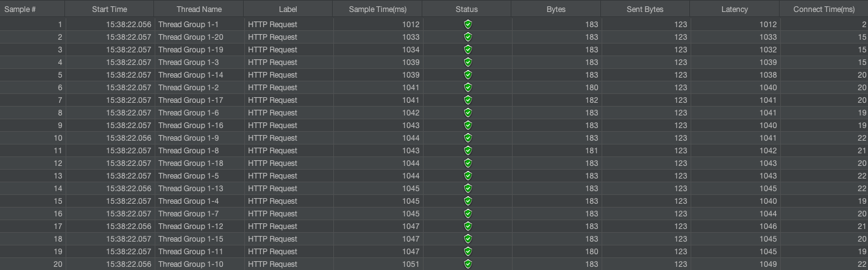
Task: Click the Thread Group 1-7 name cell
Action: (199, 214)
